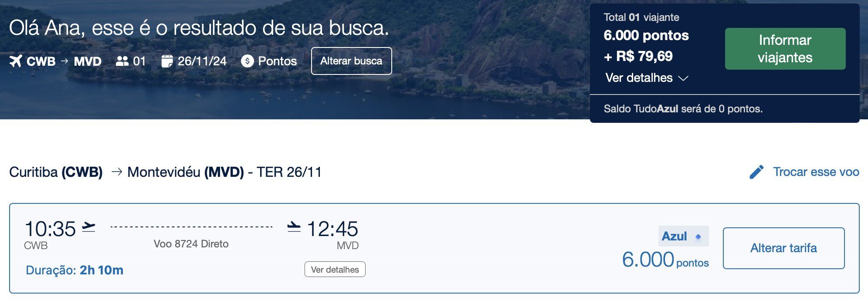
Task: Click the calendar icon beside 26/11/24
Action: click(167, 61)
